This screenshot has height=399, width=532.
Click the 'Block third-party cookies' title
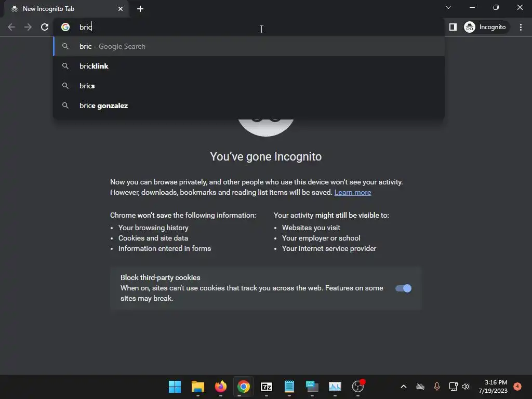point(160,277)
